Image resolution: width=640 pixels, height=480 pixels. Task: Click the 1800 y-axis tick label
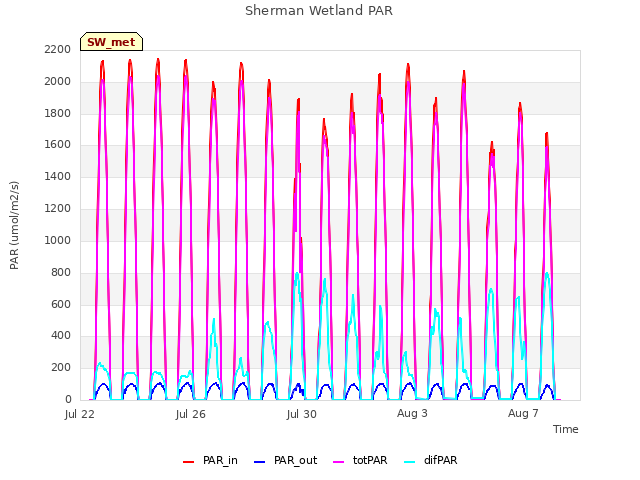coord(58,113)
